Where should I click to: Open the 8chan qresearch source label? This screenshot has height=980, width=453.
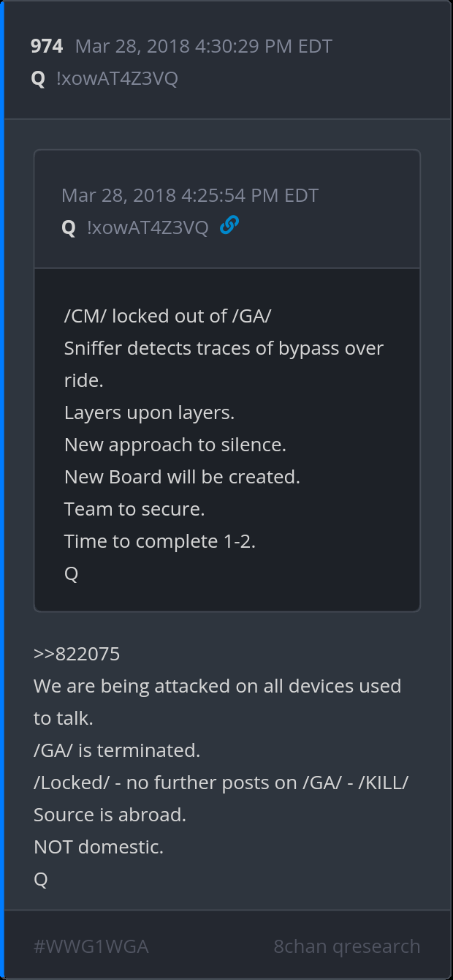tap(346, 946)
